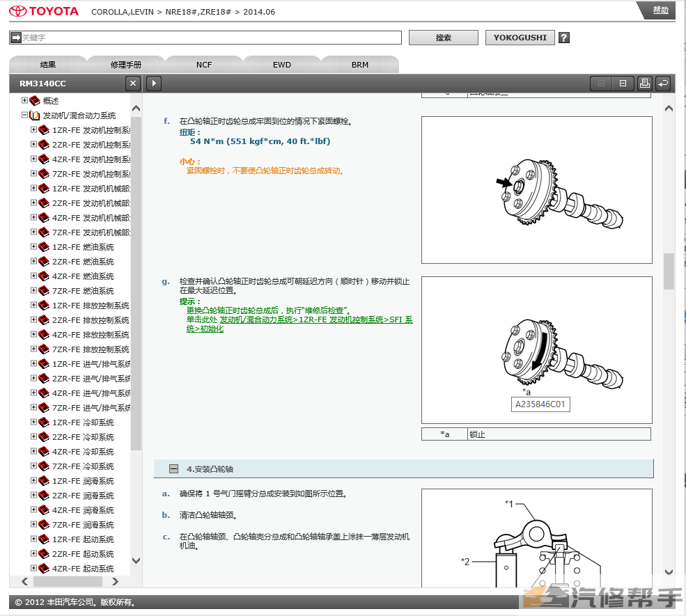
Task: Click the tree panel vertical scrollbar thumb
Action: [x=136, y=282]
